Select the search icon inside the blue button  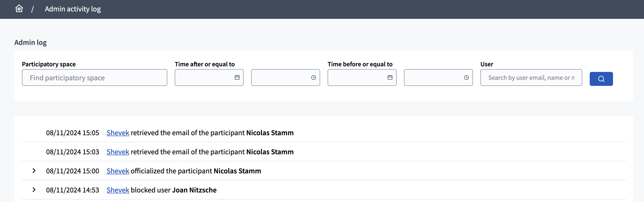coord(601,79)
